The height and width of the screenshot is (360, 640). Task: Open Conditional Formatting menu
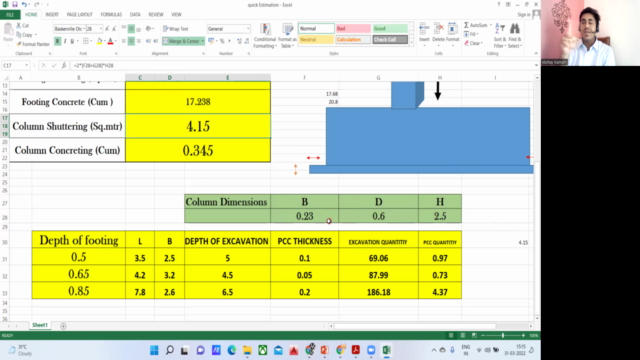pyautogui.click(x=264, y=36)
